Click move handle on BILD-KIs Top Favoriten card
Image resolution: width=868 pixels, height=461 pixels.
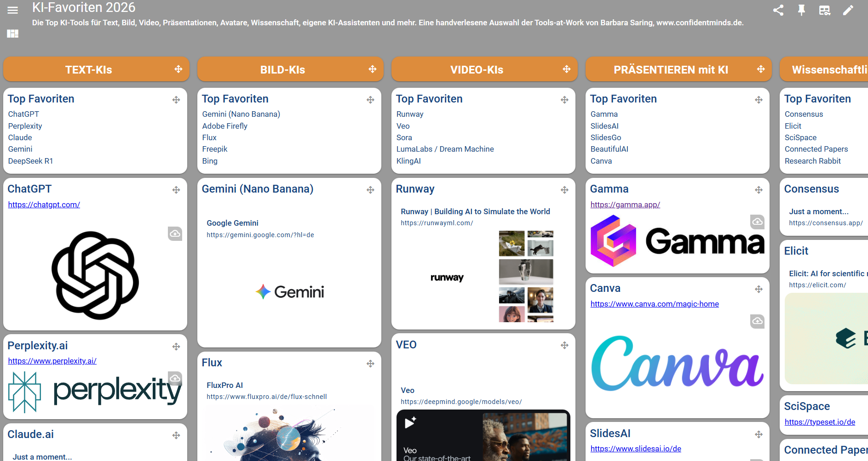point(370,100)
